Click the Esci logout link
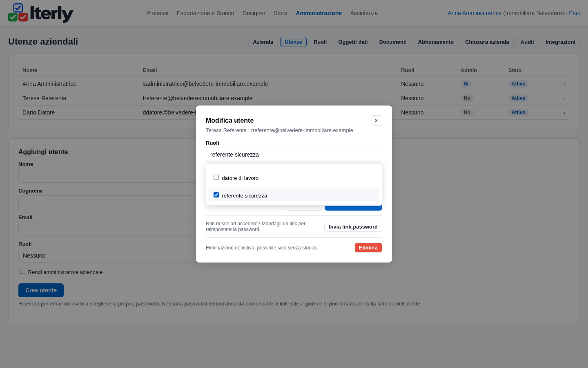This screenshot has width=588, height=368. [575, 13]
